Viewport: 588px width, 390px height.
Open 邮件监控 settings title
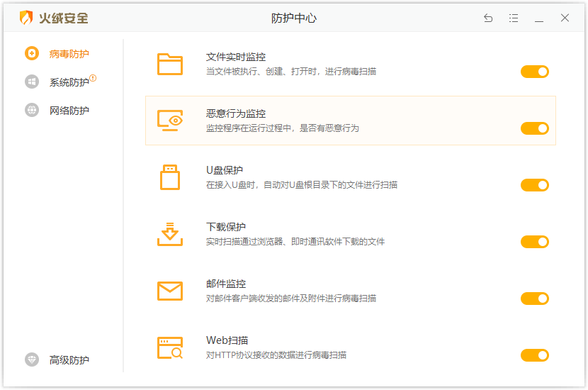226,284
